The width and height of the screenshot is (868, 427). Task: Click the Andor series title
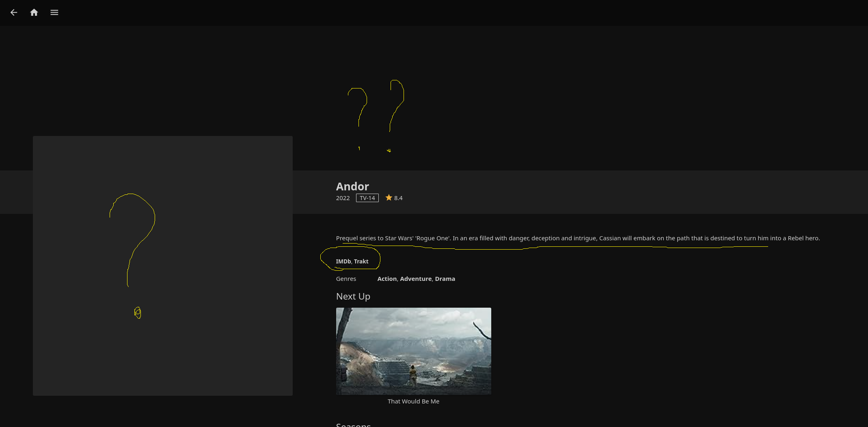[352, 186]
